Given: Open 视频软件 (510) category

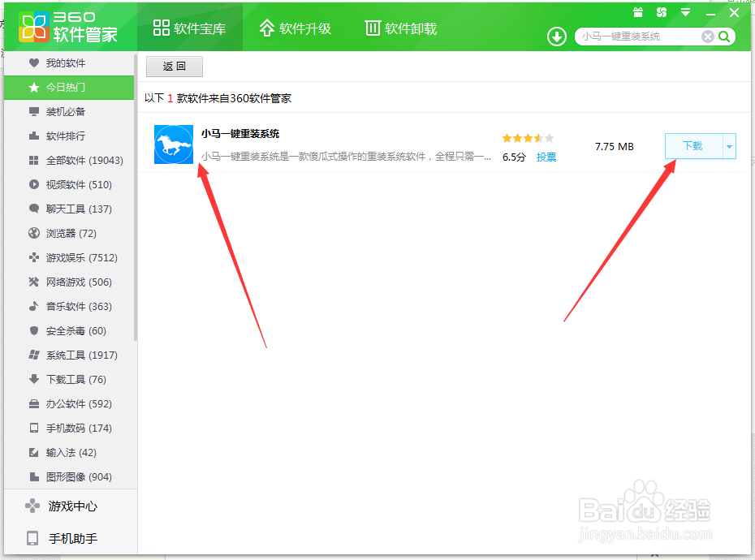Looking at the screenshot, I should (x=69, y=184).
